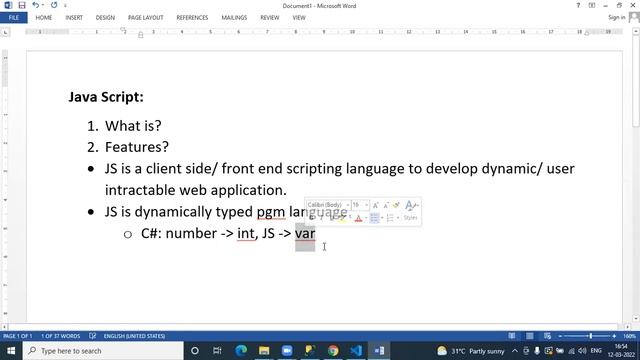Click the 'PAGE 1 OF 1' status indicator
This screenshot has width=640, height=360.
click(x=18, y=336)
